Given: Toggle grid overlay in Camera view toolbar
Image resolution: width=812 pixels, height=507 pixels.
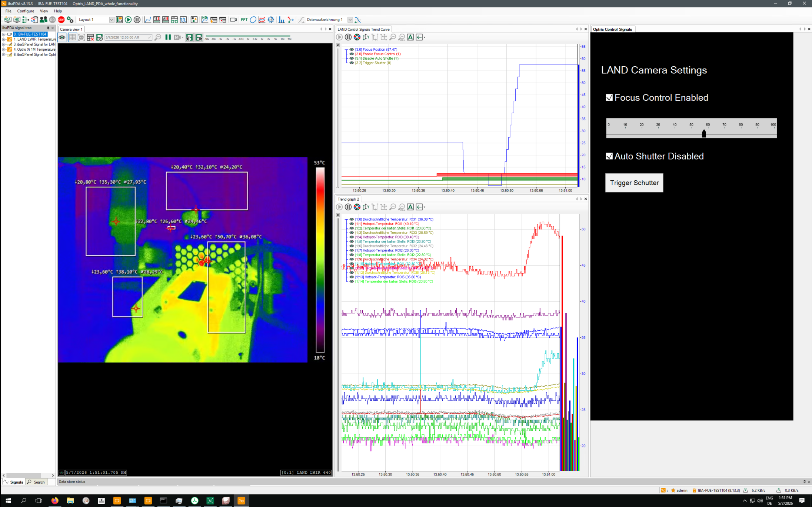Looking at the screenshot, I should pos(72,37).
